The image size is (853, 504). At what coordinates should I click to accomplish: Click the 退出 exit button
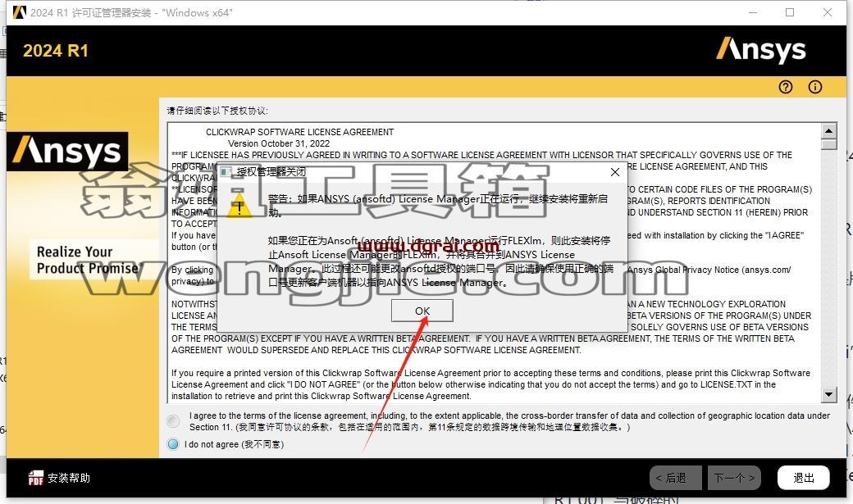click(804, 478)
